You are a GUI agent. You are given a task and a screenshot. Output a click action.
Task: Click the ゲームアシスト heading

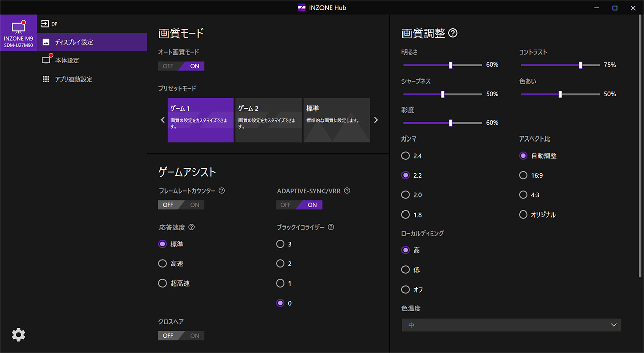(x=187, y=172)
